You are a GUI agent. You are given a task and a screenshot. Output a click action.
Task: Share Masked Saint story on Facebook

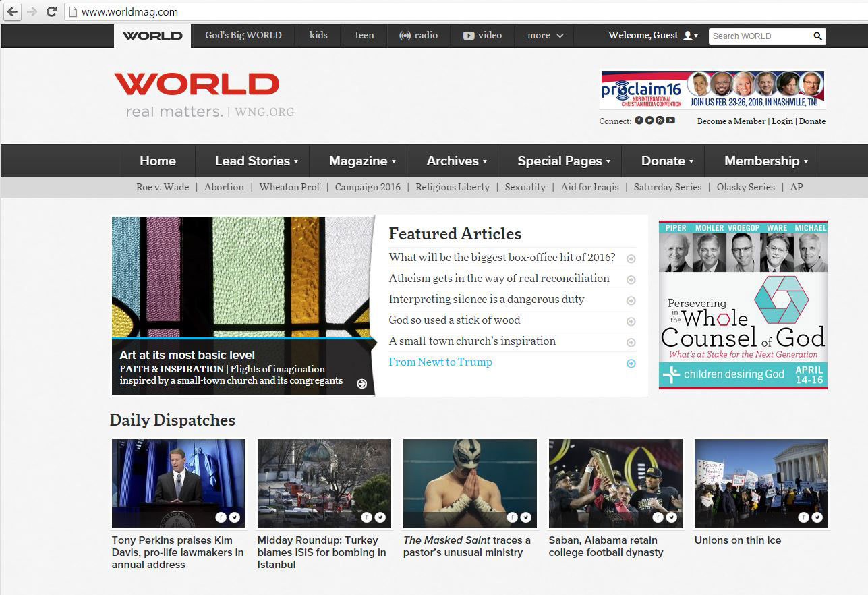tap(512, 517)
